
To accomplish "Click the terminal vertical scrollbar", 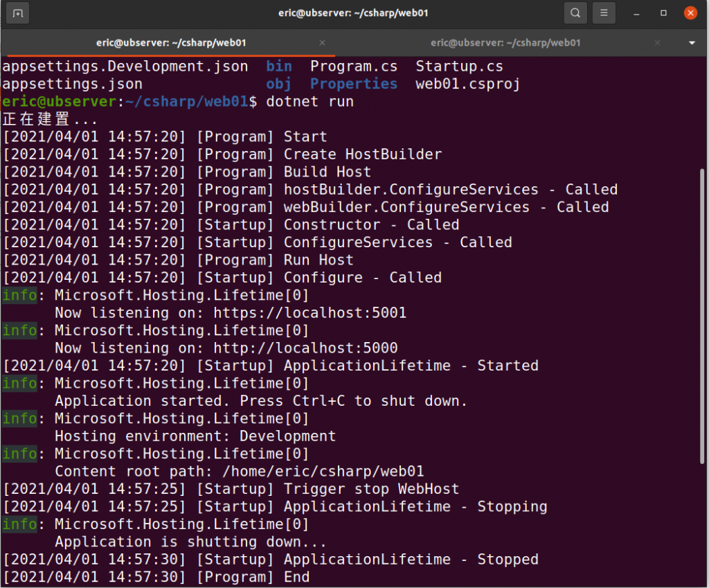I will [x=702, y=317].
